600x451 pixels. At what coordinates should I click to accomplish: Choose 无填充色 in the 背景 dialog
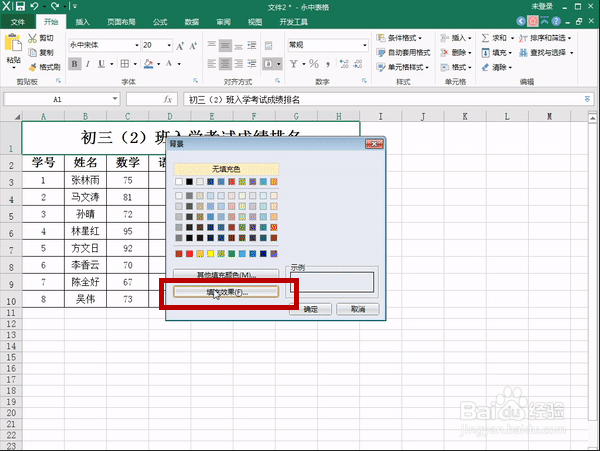point(226,169)
